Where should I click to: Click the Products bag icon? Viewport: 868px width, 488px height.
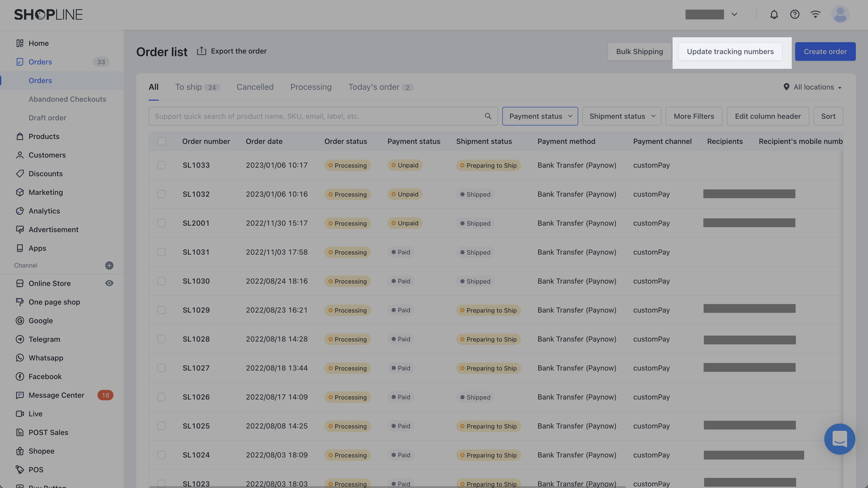point(20,136)
